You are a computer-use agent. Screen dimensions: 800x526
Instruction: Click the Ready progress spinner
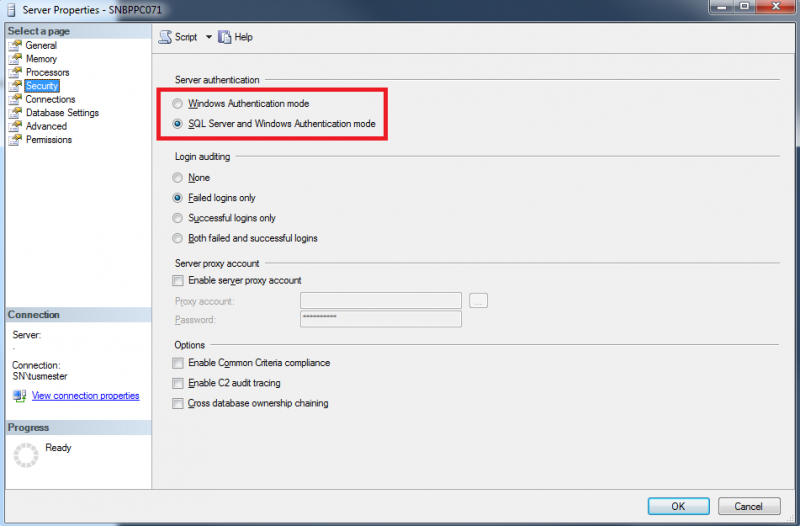click(x=26, y=455)
